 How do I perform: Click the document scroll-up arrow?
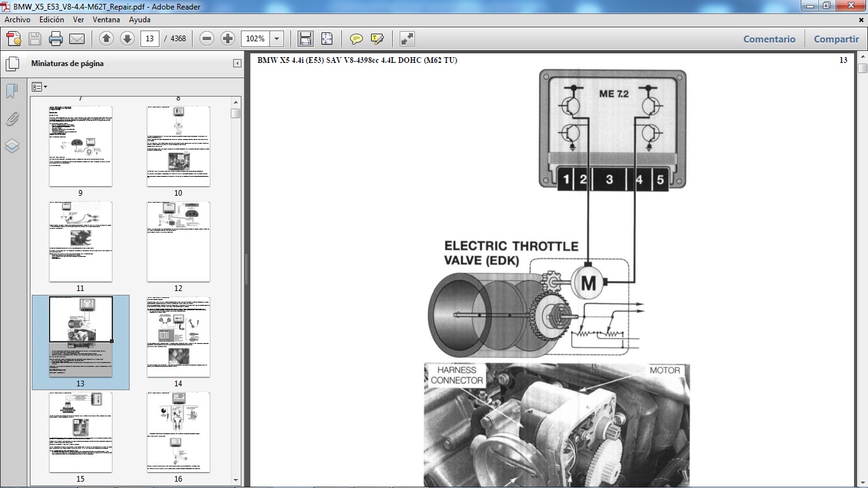pyautogui.click(x=862, y=58)
